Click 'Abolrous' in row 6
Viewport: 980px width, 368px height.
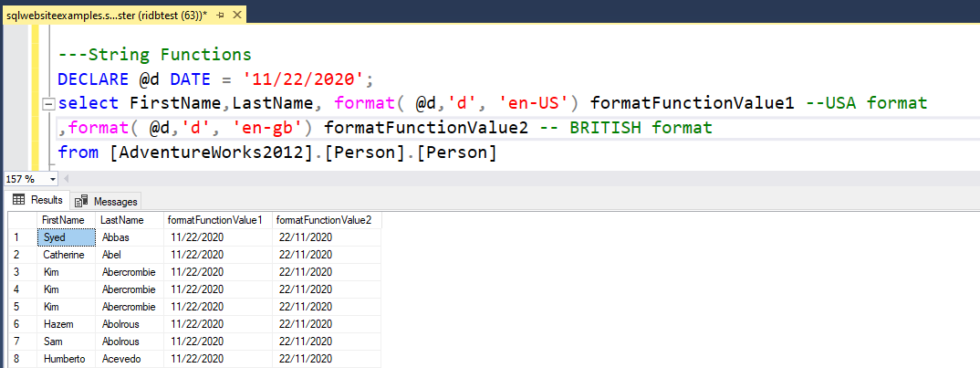coord(130,324)
